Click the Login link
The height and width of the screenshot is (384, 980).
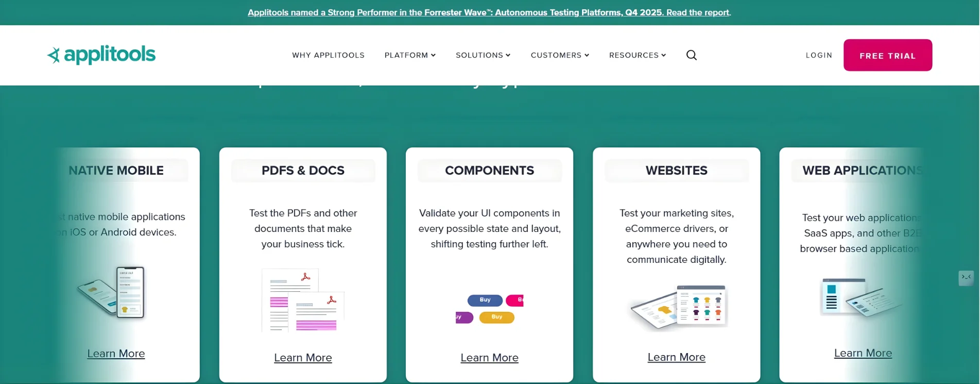(819, 55)
